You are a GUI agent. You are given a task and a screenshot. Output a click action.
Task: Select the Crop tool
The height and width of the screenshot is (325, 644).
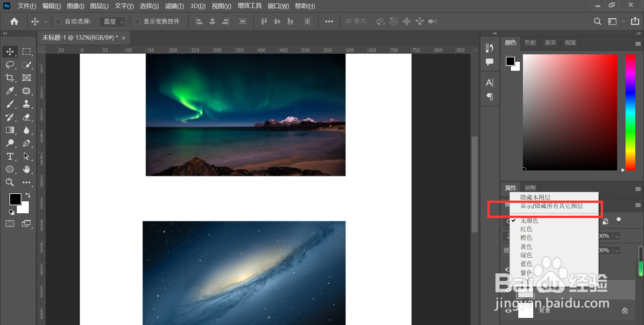pos(10,78)
